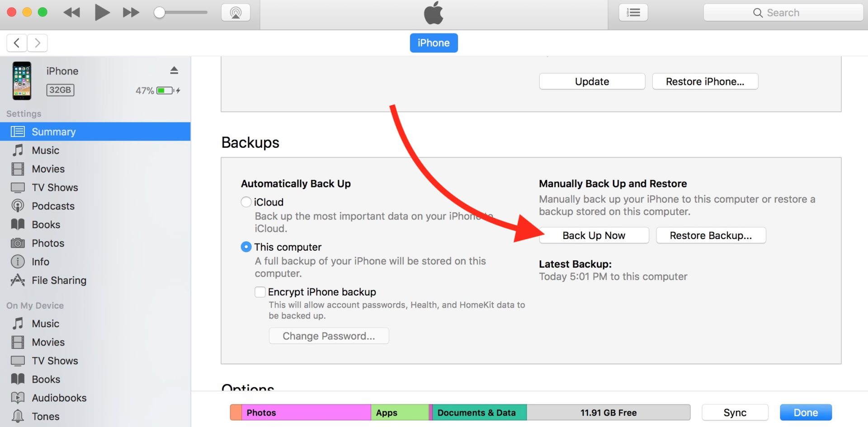Click the red close window button
This screenshot has width=868, height=427.
coord(12,12)
